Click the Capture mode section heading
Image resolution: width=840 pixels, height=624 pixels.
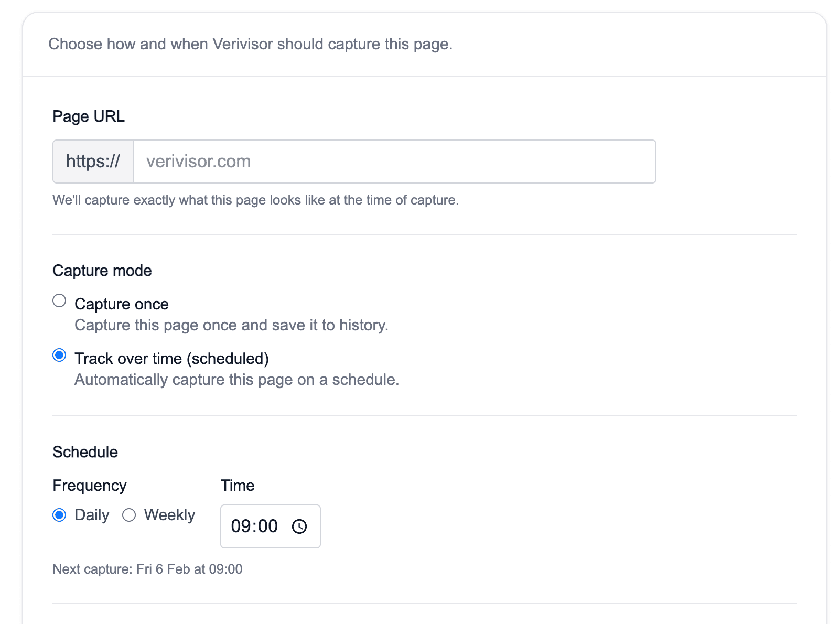click(102, 270)
